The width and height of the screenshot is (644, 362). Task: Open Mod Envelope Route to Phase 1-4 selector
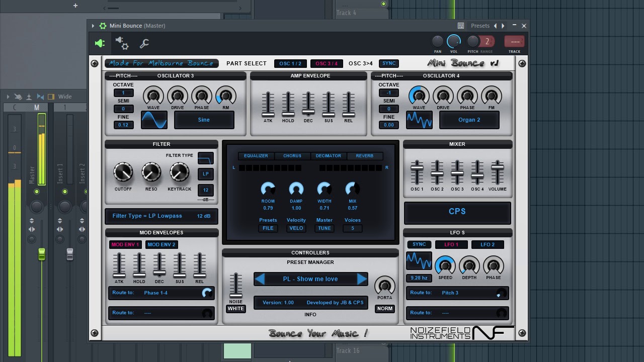coord(162,293)
